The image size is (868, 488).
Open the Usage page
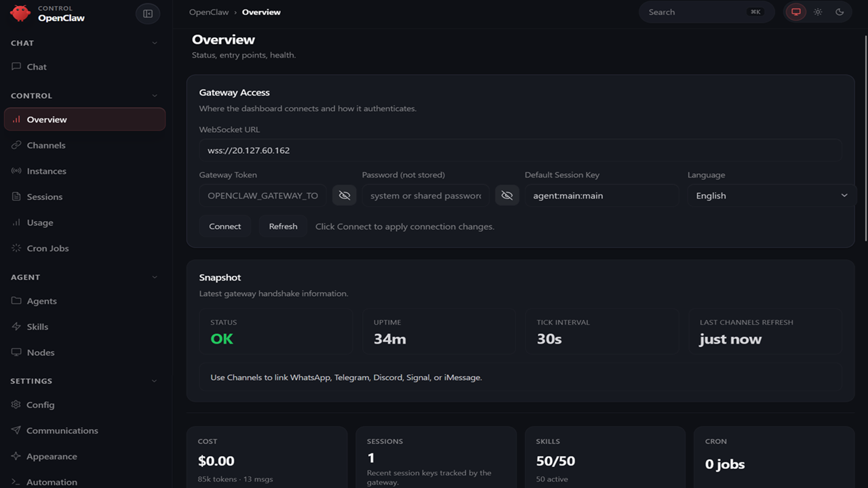click(39, 222)
